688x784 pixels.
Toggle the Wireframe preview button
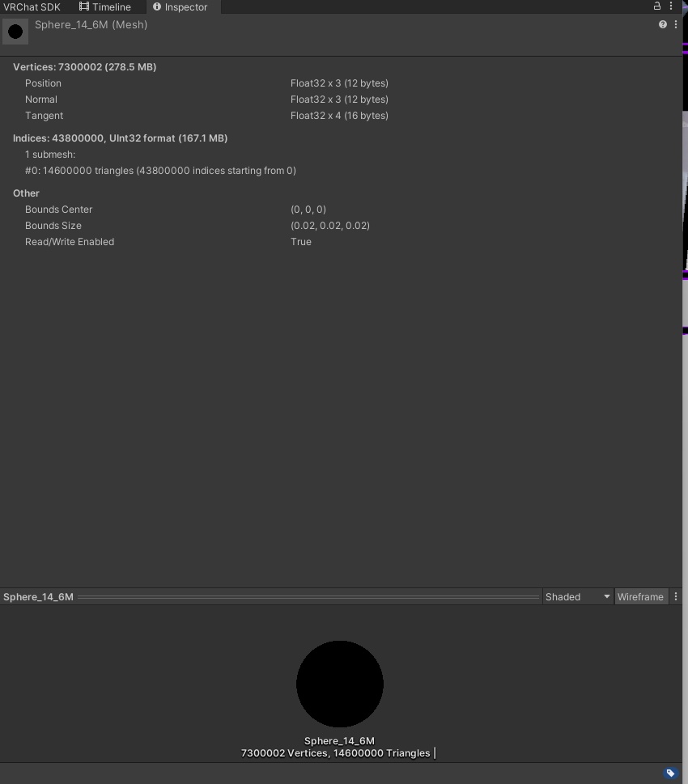point(640,596)
